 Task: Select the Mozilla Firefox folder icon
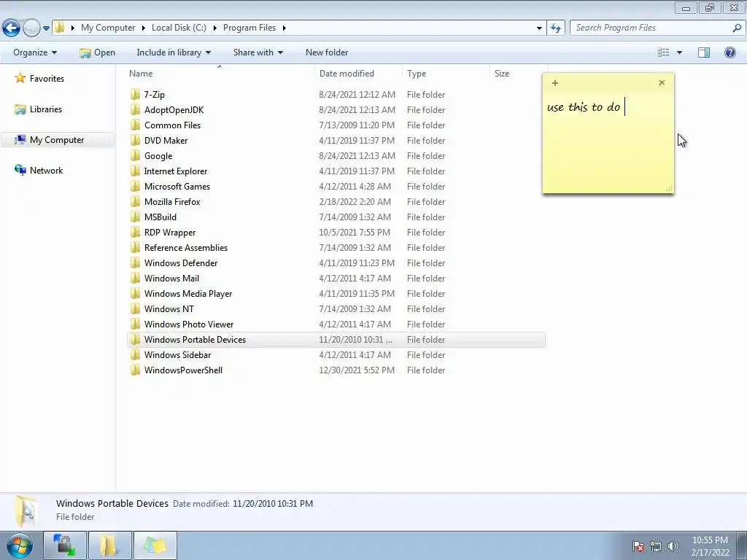[135, 201]
